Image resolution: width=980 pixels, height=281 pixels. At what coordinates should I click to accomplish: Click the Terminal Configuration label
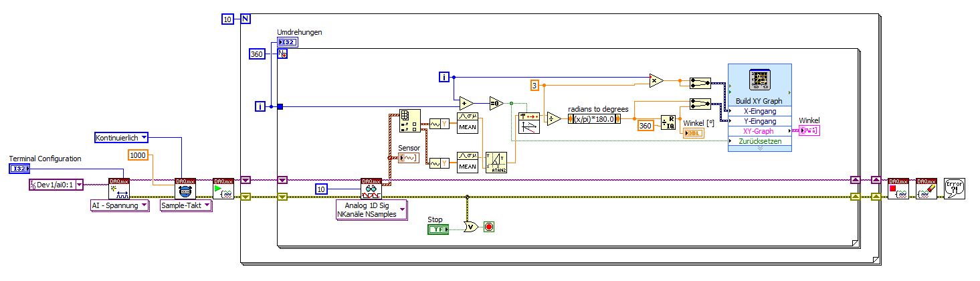click(x=45, y=159)
